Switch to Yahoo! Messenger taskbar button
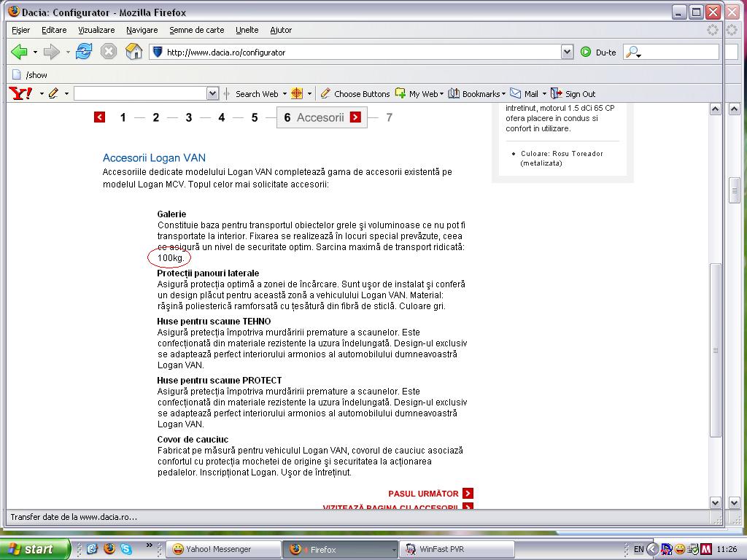The width and height of the screenshot is (747, 560). [x=223, y=549]
